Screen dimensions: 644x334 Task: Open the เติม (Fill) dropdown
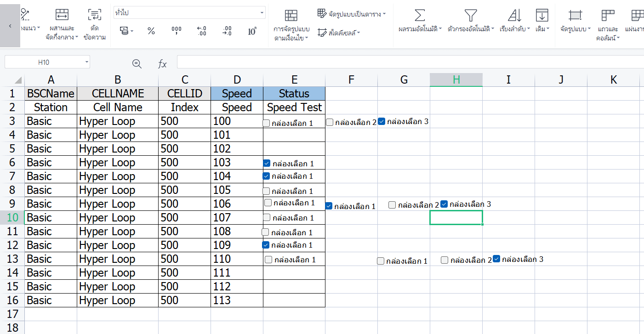[x=542, y=21]
